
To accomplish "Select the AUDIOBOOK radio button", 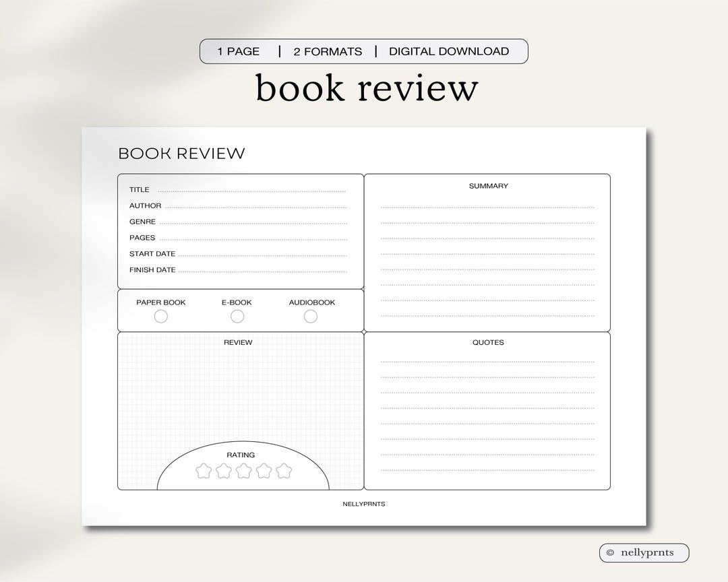I will click(311, 315).
